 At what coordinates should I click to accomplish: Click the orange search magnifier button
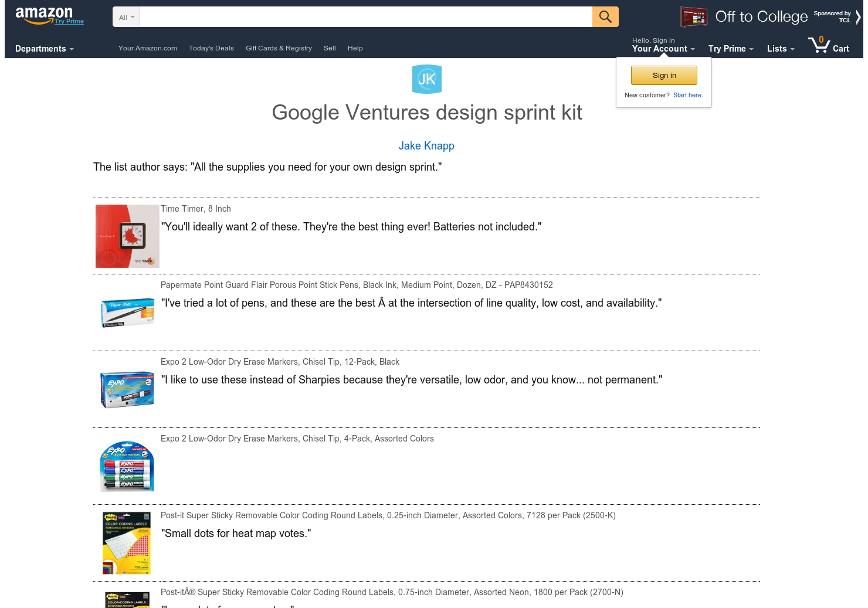pos(605,16)
